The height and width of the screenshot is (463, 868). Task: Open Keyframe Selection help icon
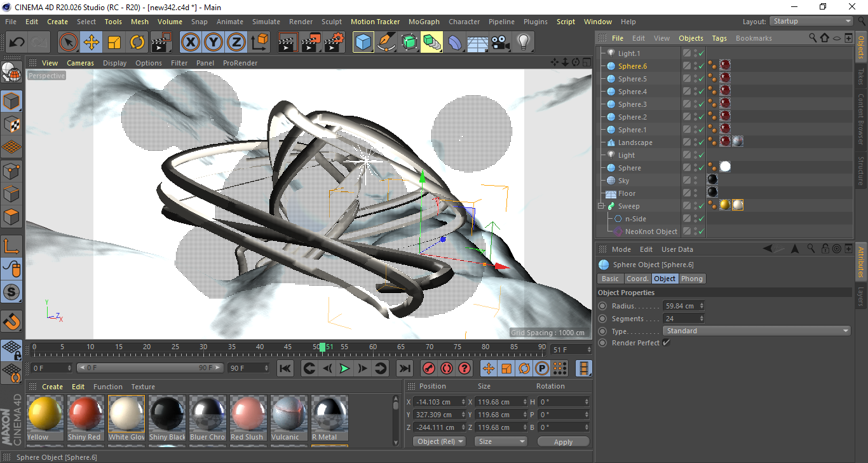(x=465, y=368)
